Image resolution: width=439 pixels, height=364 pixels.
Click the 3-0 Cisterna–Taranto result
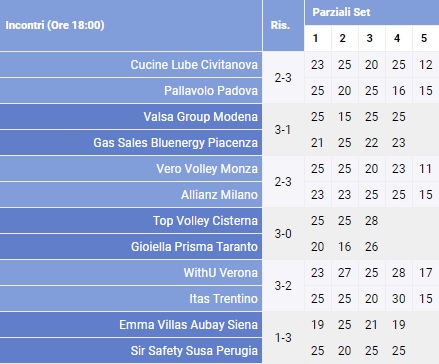point(283,234)
